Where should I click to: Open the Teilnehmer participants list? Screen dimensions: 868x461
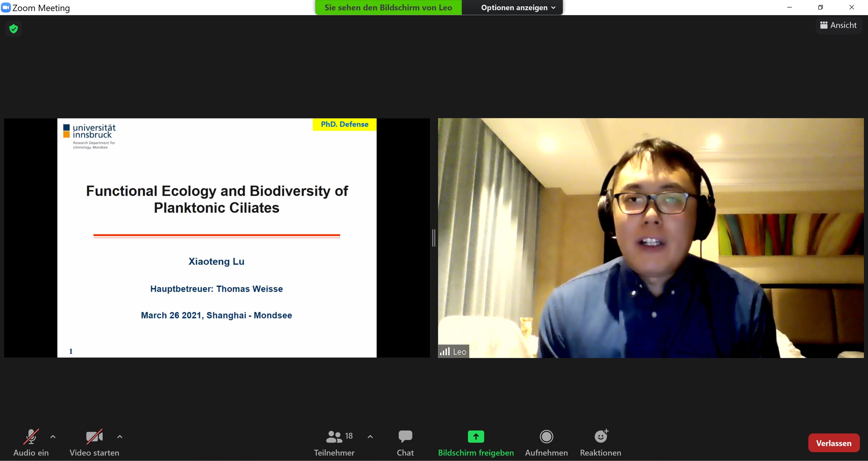(x=334, y=442)
